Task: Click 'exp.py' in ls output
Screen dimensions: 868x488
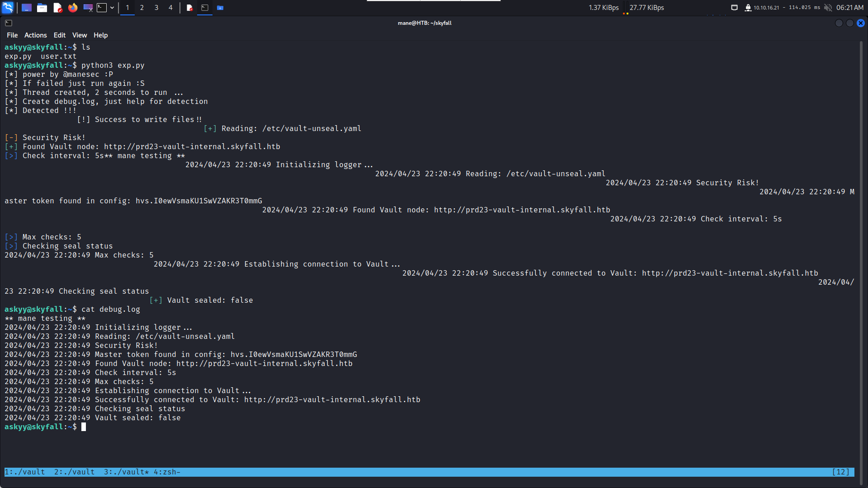Action: coord(18,56)
